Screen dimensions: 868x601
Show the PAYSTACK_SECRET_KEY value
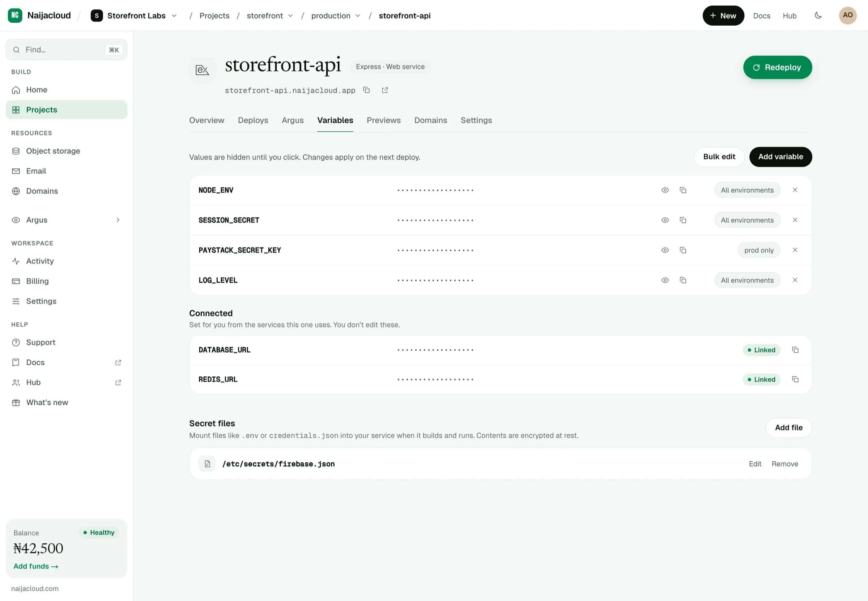click(x=665, y=250)
